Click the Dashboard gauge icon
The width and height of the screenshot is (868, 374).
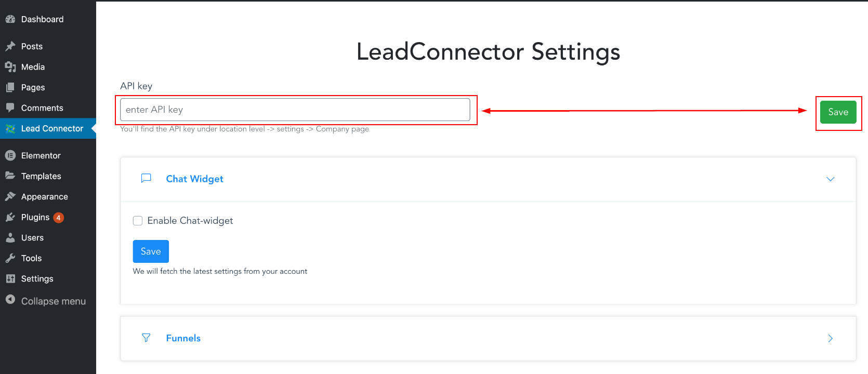click(10, 19)
